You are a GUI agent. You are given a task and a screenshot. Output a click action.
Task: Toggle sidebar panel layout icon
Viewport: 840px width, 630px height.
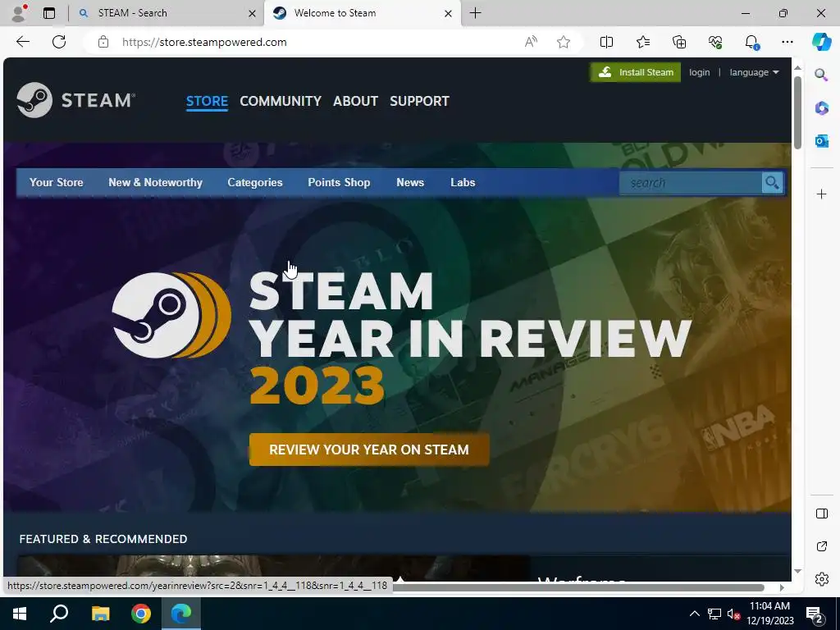[821, 514]
